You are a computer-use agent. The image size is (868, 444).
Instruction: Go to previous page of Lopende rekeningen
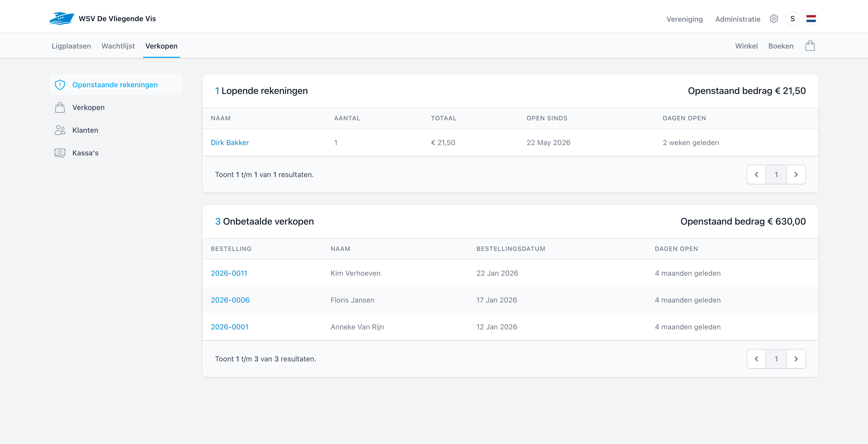756,174
